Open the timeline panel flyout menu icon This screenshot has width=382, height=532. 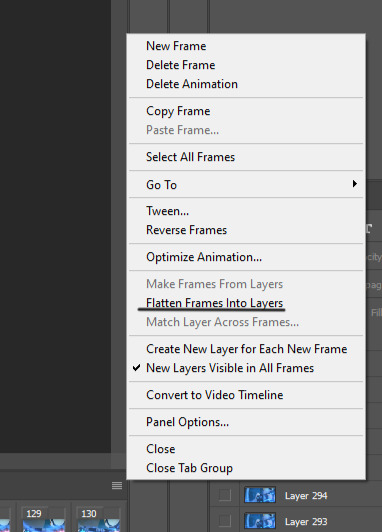(117, 486)
